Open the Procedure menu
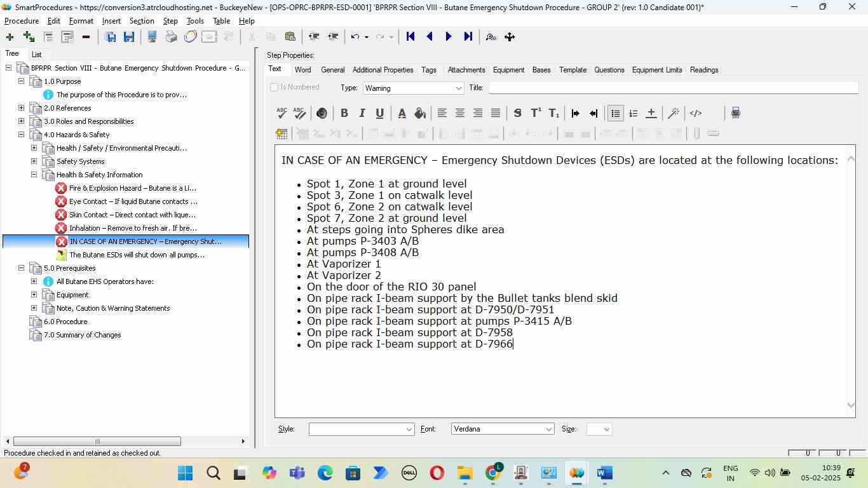The height and width of the screenshot is (488, 868). pos(22,21)
